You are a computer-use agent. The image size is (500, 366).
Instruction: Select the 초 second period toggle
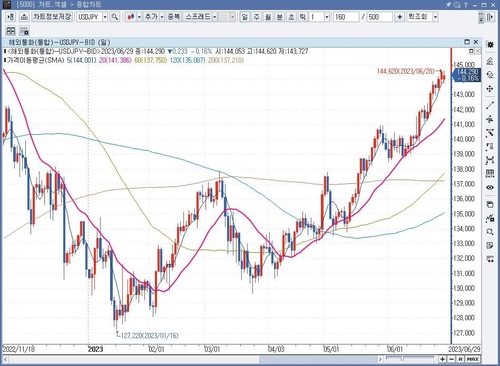pos(291,17)
